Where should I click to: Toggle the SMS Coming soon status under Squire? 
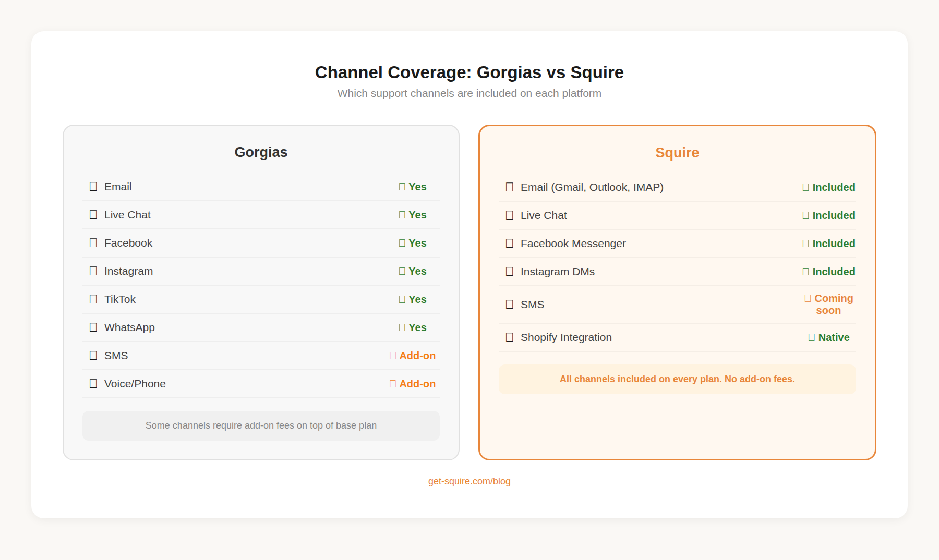pos(829,304)
